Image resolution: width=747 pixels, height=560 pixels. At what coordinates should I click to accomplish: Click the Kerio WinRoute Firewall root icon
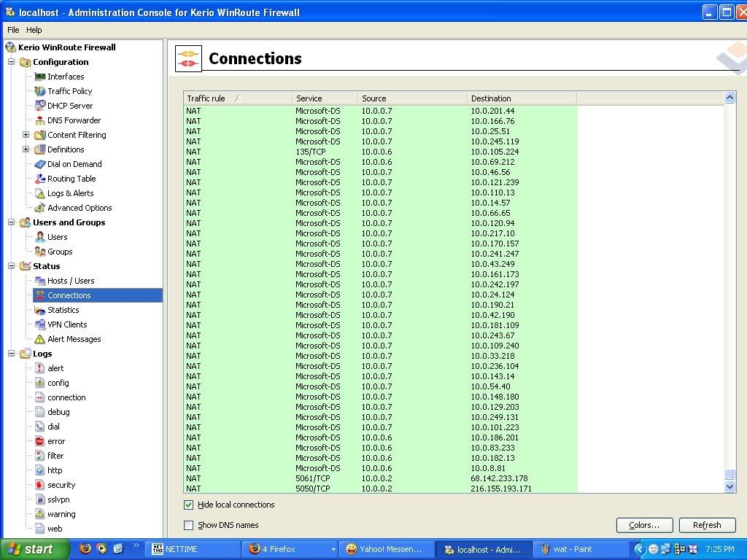click(x=10, y=47)
